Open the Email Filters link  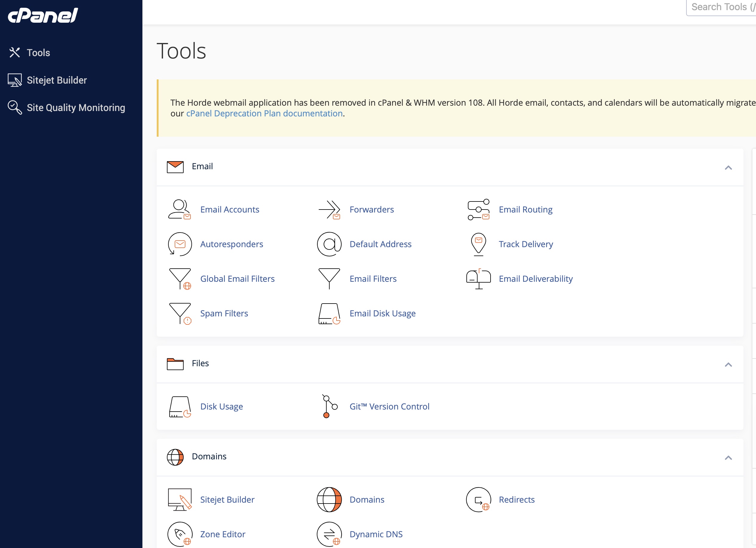(x=373, y=279)
